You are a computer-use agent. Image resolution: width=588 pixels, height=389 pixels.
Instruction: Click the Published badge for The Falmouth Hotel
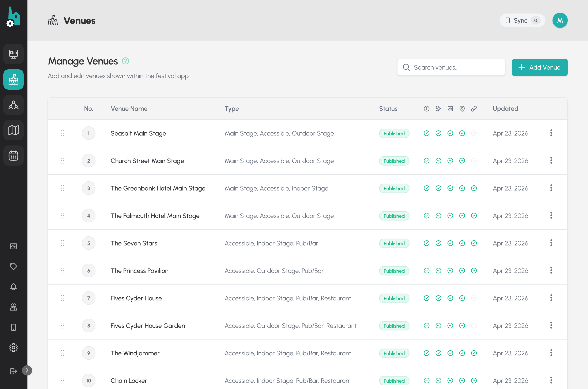pos(394,216)
